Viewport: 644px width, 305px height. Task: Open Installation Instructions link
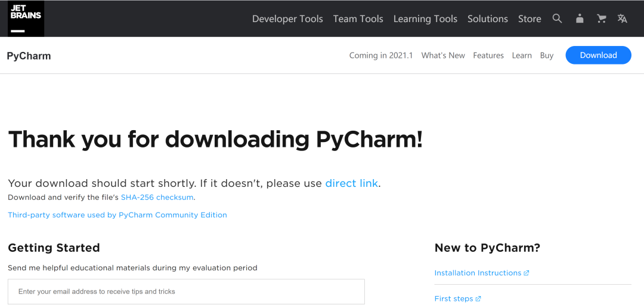[x=482, y=273]
